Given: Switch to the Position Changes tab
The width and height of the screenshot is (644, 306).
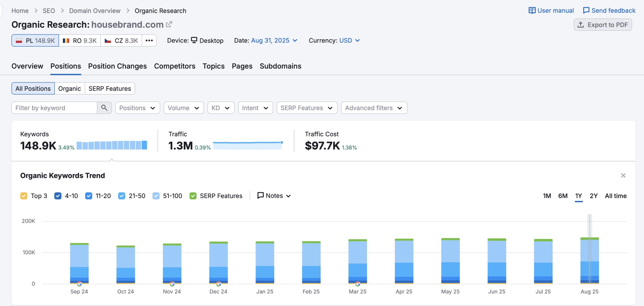Looking at the screenshot, I should click(117, 66).
